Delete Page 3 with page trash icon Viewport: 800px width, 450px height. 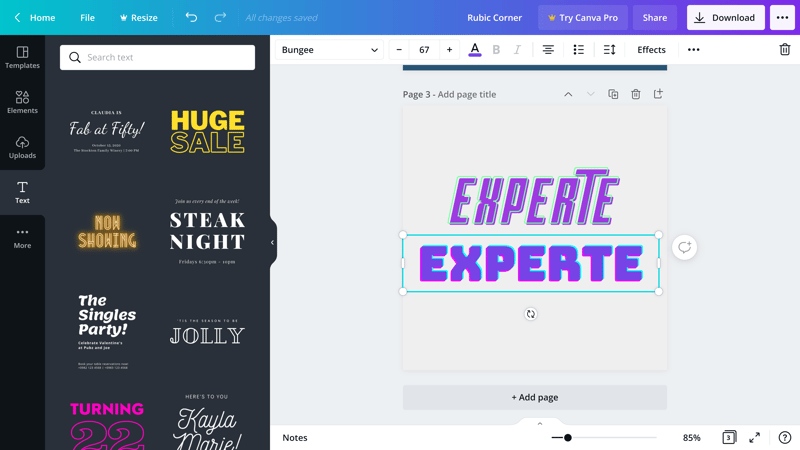tap(636, 94)
